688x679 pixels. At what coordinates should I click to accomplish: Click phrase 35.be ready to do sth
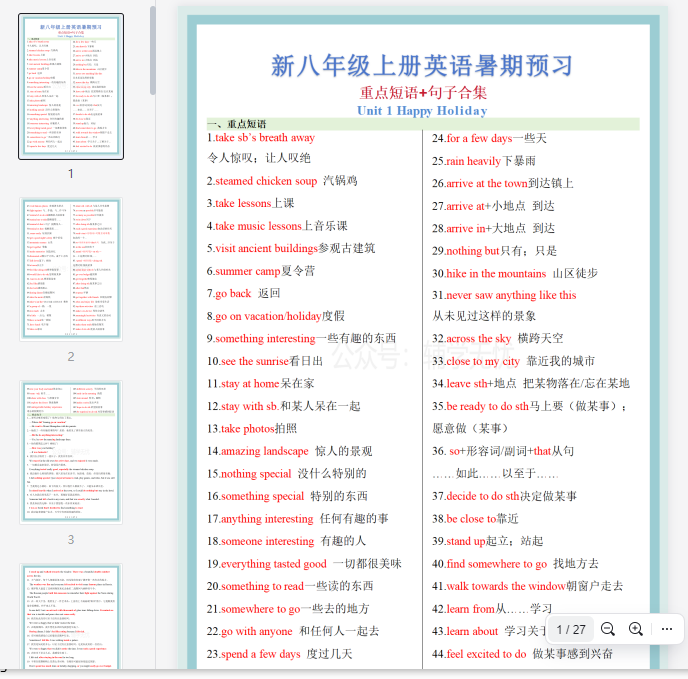click(x=480, y=406)
